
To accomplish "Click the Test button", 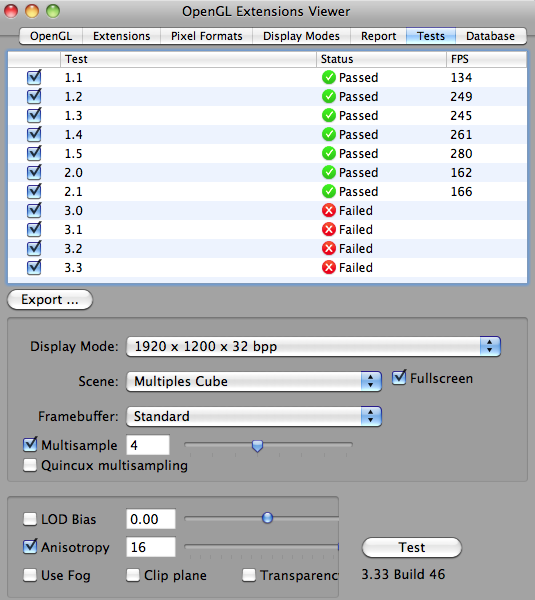I will (412, 548).
